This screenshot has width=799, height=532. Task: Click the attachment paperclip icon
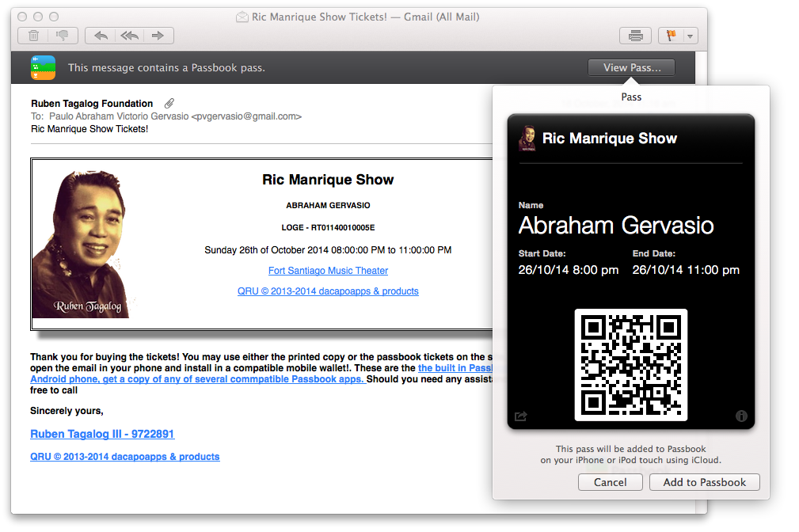pos(169,104)
